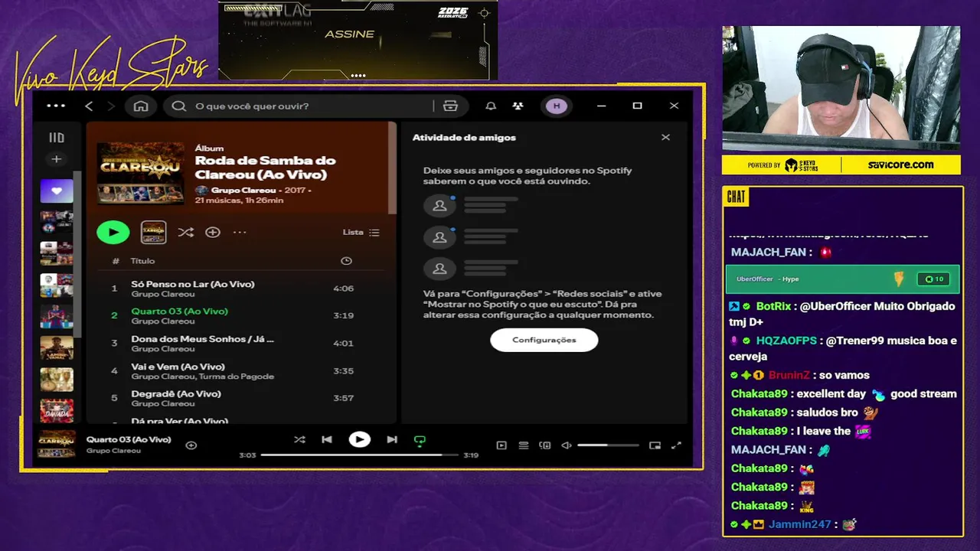This screenshot has height=551, width=980.
Task: Click the crosshair icon on the banner
Action: (484, 13)
